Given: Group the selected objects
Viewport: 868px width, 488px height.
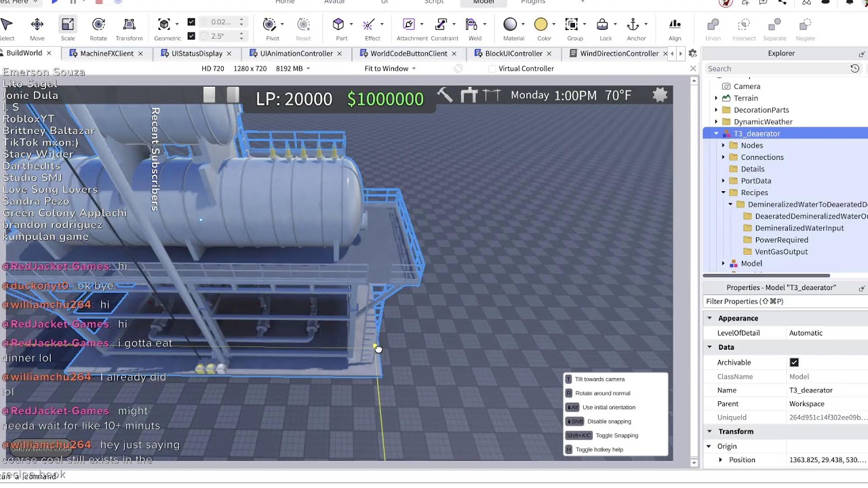Looking at the screenshot, I should click(572, 25).
